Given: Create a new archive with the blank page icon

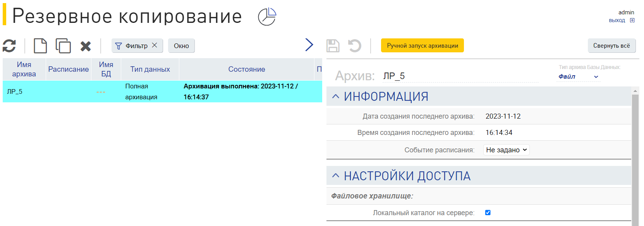Looking at the screenshot, I should click(40, 46).
